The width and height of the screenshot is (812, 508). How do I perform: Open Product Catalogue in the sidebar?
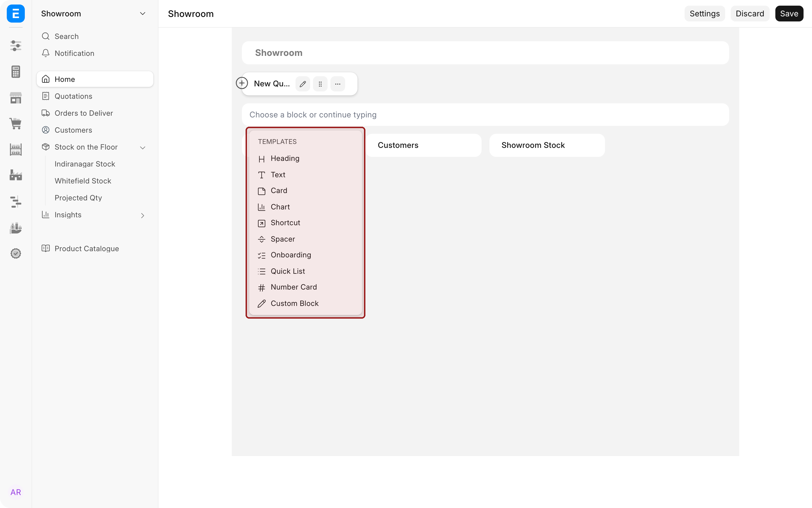(x=95, y=249)
